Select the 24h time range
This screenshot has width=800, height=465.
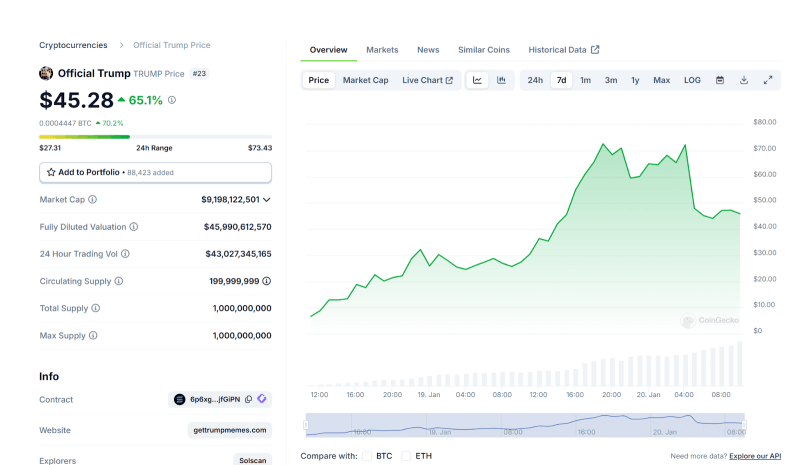click(535, 80)
